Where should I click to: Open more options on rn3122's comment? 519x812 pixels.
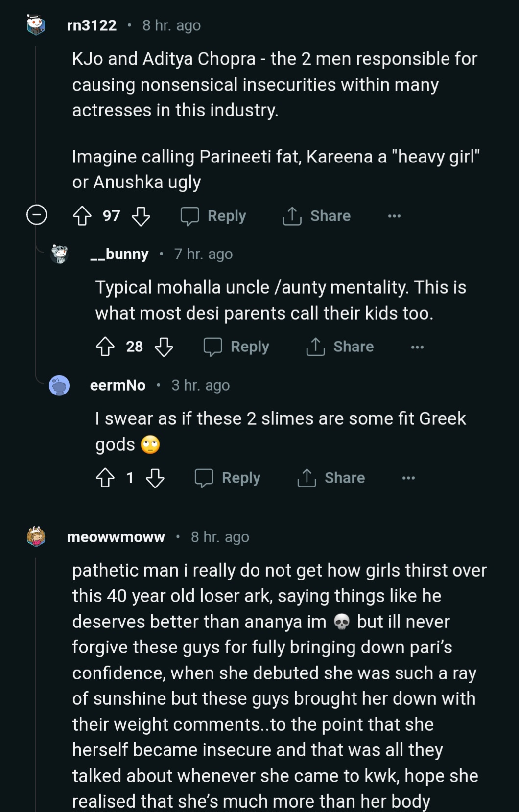click(x=394, y=216)
